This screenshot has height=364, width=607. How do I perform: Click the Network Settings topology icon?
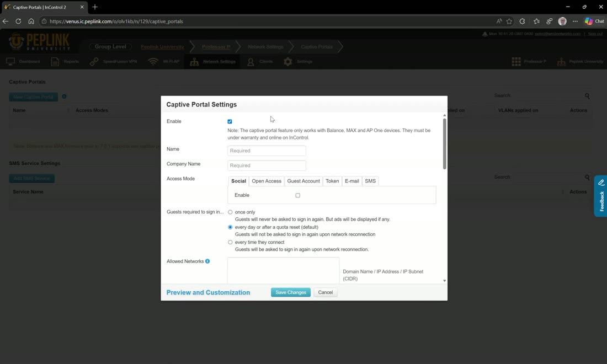(x=194, y=62)
